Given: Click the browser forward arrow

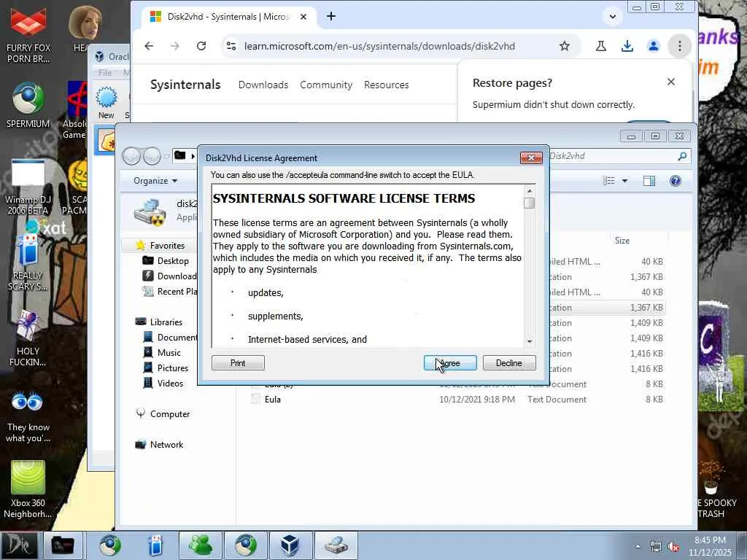Looking at the screenshot, I should click(175, 46).
